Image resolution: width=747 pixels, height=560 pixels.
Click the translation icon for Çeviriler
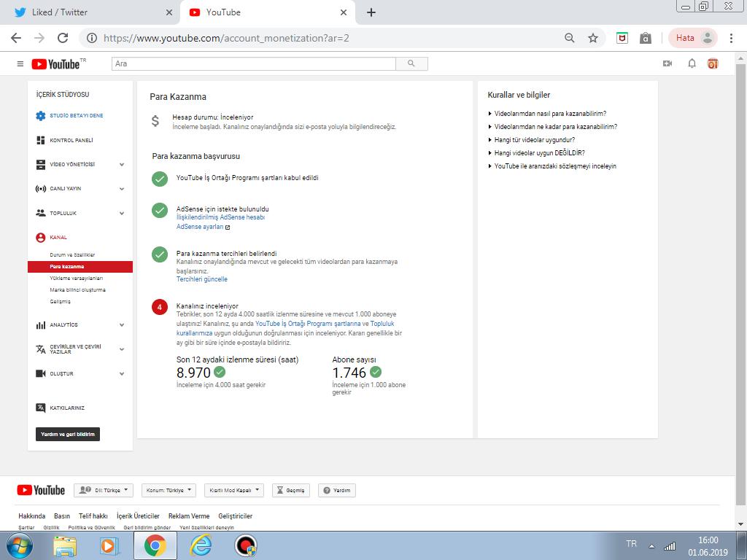click(x=41, y=349)
